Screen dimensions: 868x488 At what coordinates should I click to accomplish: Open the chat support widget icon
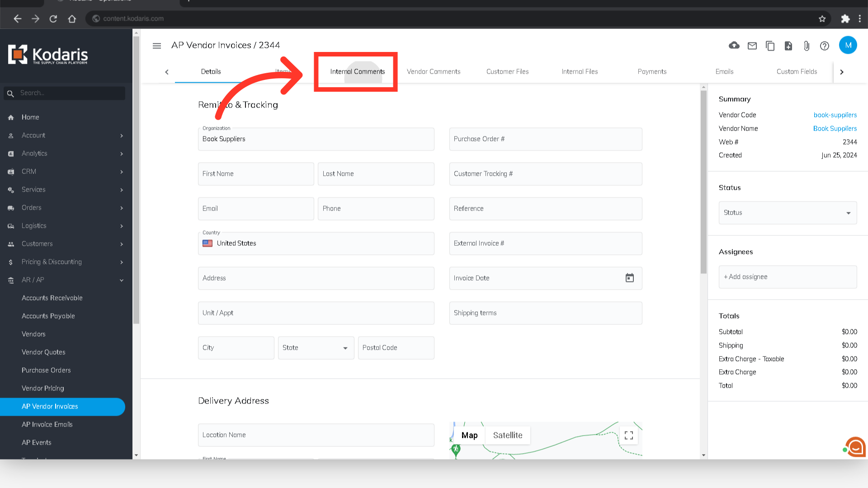(x=855, y=447)
